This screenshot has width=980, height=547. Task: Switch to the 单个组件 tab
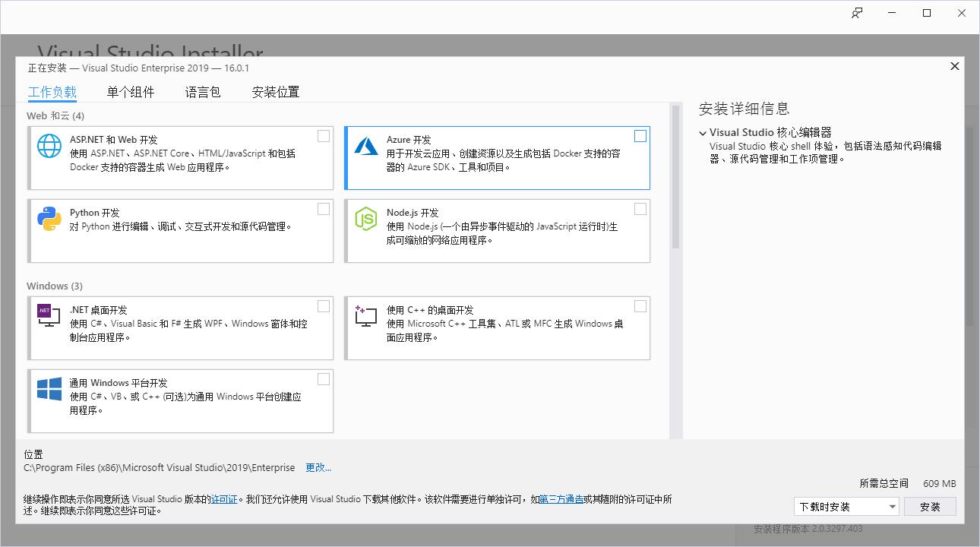point(131,92)
